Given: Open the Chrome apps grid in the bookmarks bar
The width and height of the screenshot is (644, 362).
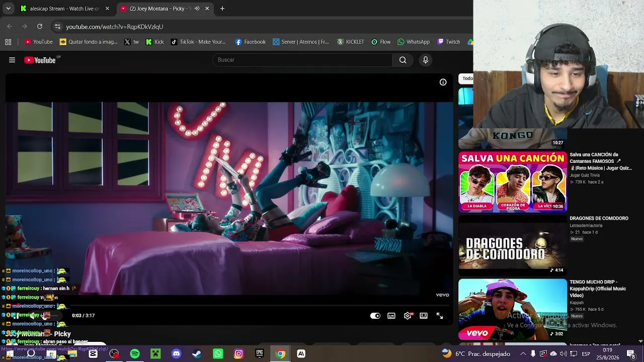Looking at the screenshot, I should point(8,42).
